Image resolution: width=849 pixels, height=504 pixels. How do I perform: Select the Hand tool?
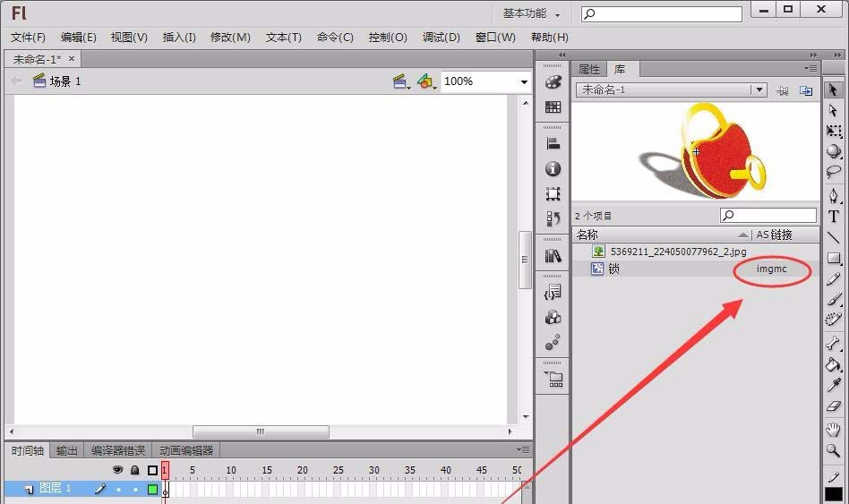[833, 430]
